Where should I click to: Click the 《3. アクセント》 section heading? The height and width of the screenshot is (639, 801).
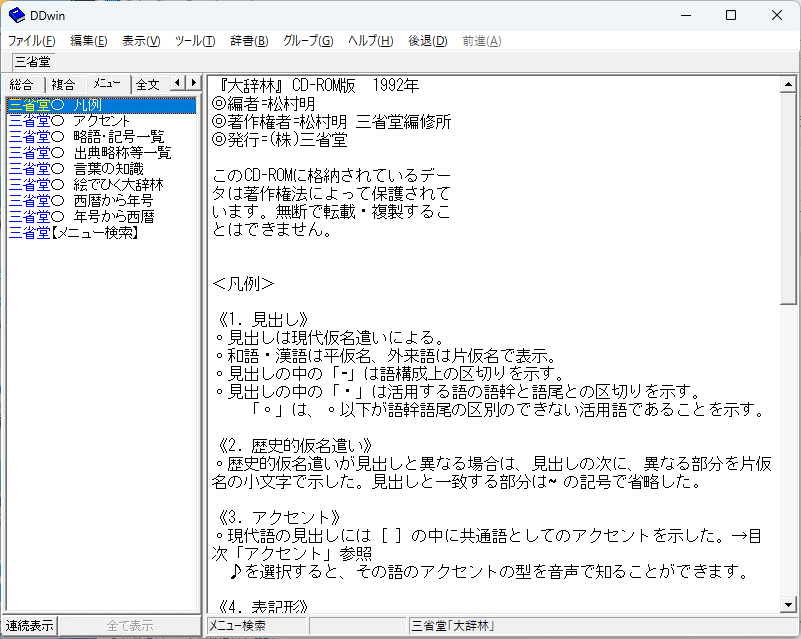tap(278, 517)
